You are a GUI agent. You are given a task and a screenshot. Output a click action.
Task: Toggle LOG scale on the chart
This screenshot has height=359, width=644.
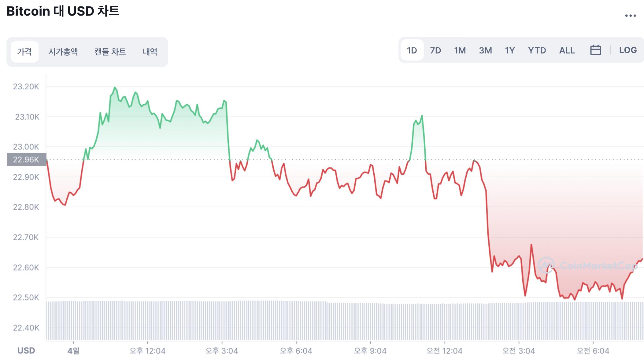[628, 50]
